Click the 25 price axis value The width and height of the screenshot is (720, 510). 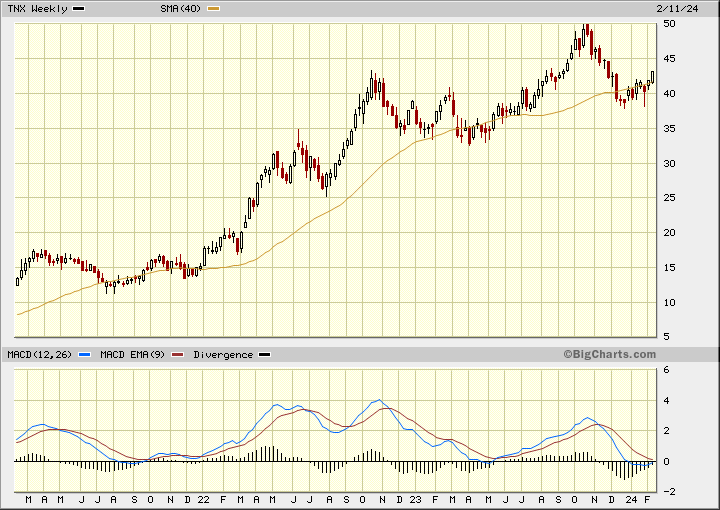tap(669, 198)
